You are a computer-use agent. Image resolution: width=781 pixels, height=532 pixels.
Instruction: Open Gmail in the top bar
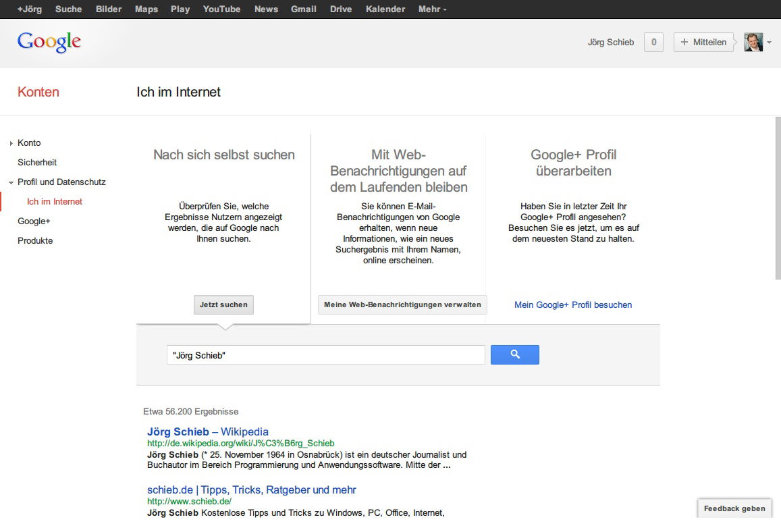tap(303, 9)
